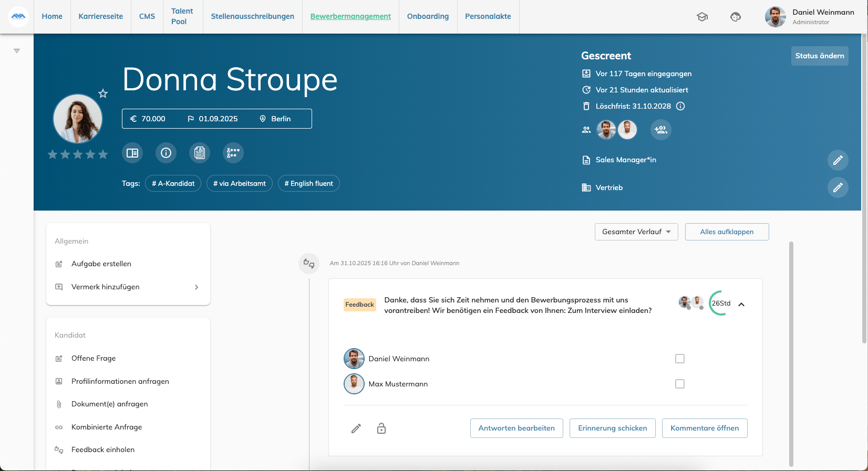Viewport: 868px width, 471px height.
Task: Open the candidate info icon
Action: coord(166,153)
